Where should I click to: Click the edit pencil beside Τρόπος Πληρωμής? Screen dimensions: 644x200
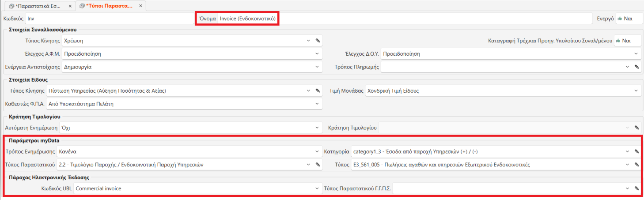(x=636, y=67)
